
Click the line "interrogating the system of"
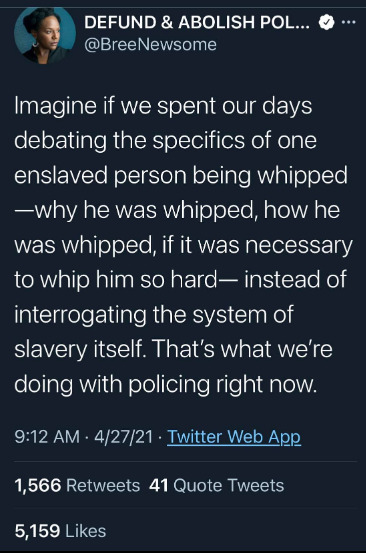click(x=154, y=315)
